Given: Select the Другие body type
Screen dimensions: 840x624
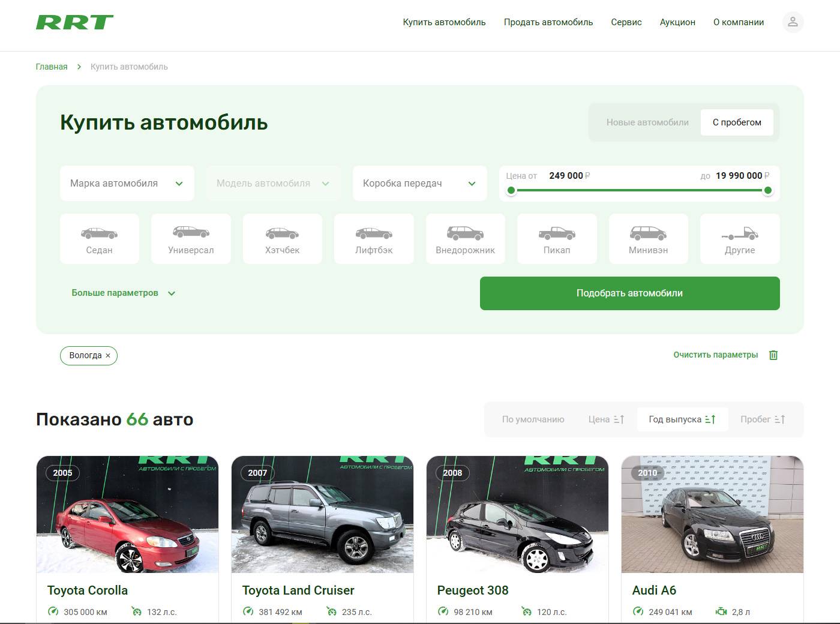Looking at the screenshot, I should (740, 239).
